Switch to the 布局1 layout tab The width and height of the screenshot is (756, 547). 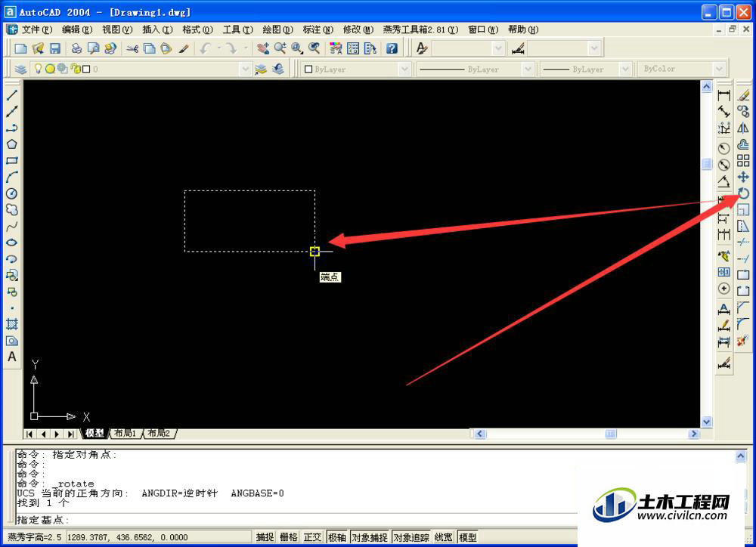tap(125, 433)
